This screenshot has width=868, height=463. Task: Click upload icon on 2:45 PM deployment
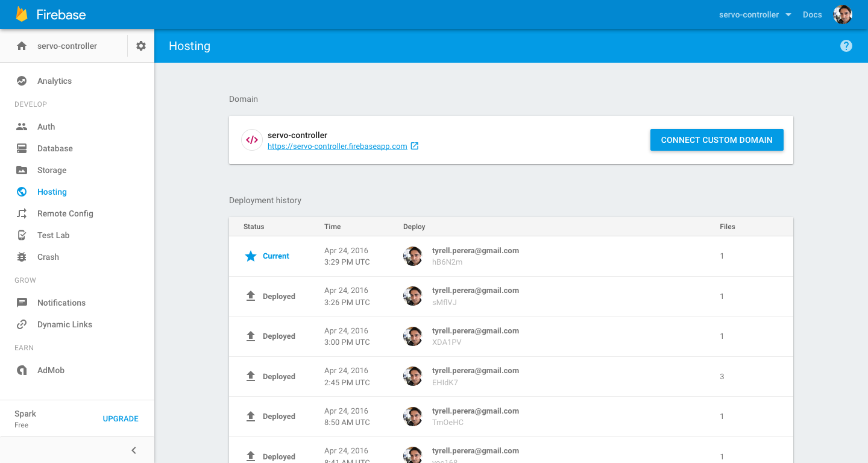tap(251, 376)
